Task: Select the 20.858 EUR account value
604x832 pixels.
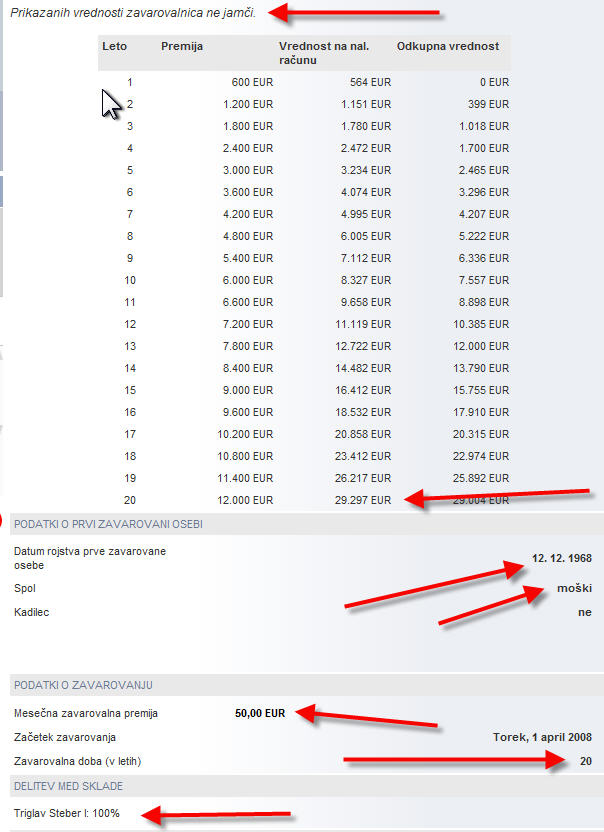Action: click(363, 435)
